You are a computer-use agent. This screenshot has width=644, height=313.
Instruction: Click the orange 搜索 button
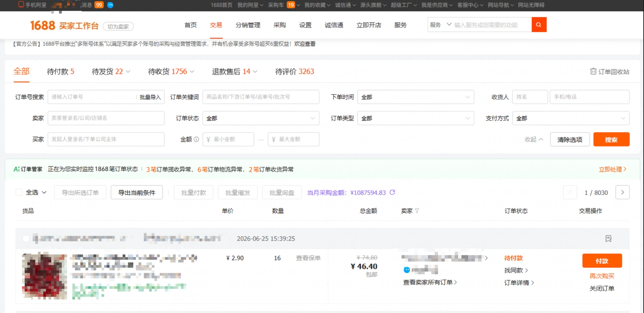611,139
